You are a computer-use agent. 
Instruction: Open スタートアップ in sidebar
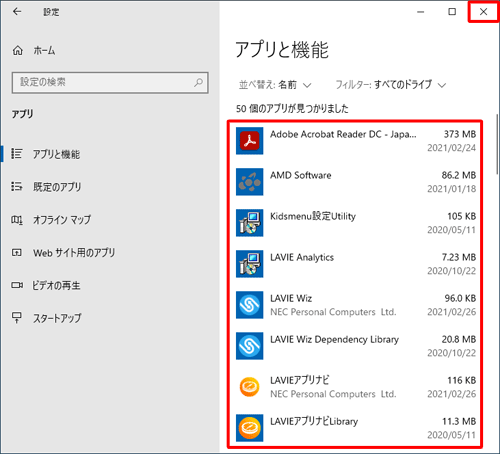click(57, 318)
